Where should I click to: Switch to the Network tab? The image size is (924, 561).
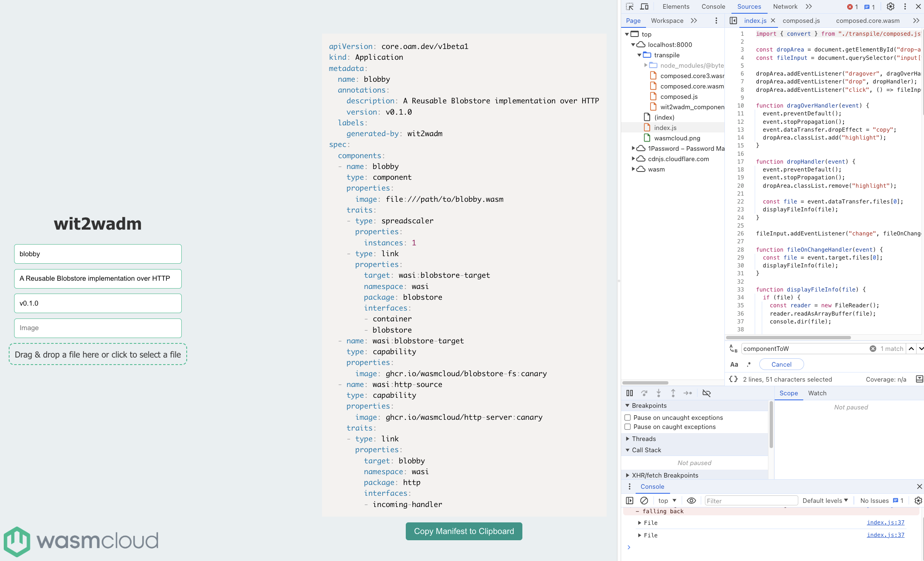click(785, 7)
